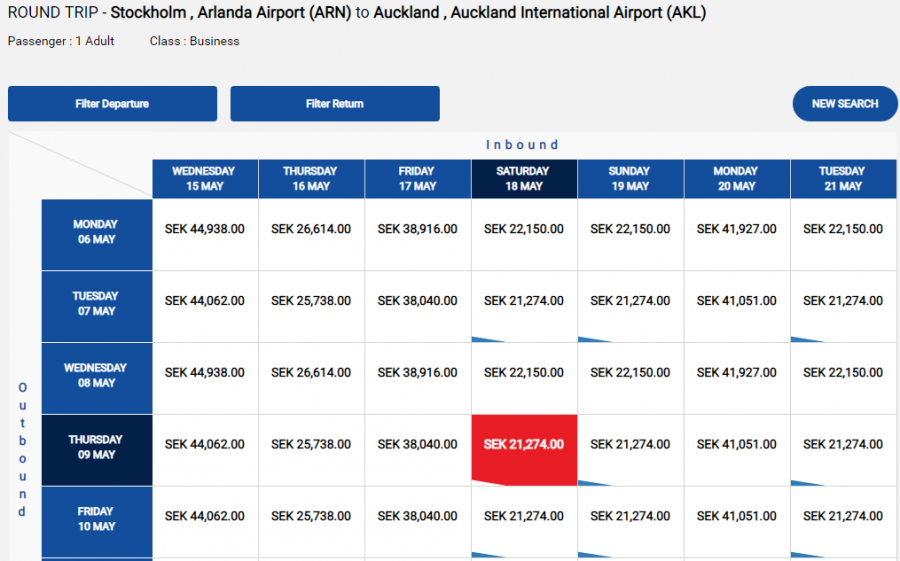Screen dimensions: 900x561
Task: Choose Tuesday 21 May inbound header
Action: [843, 179]
